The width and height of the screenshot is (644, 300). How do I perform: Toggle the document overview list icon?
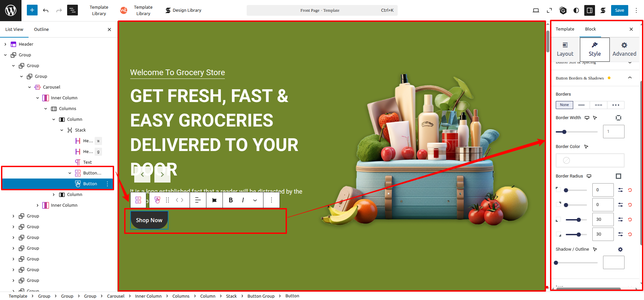pyautogui.click(x=72, y=10)
